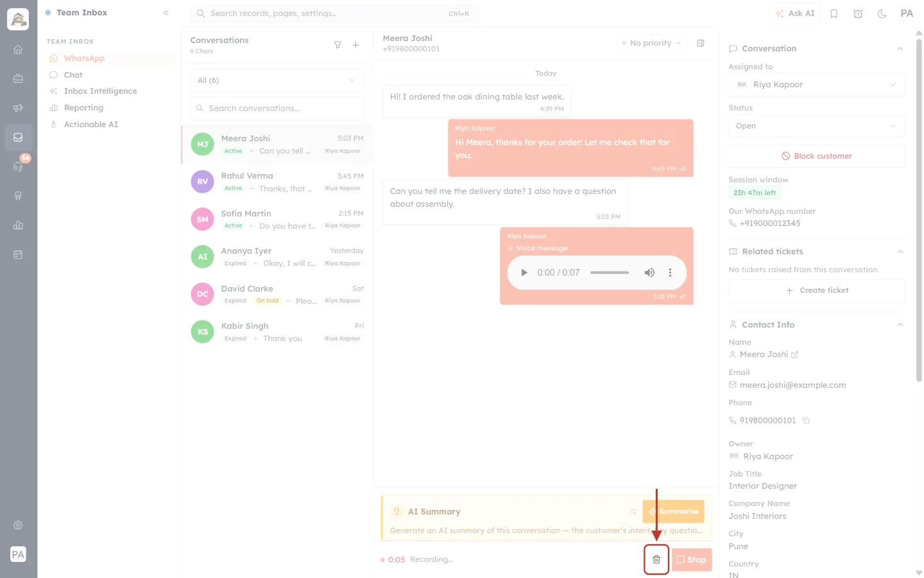Open the No priority dropdown

(x=651, y=43)
